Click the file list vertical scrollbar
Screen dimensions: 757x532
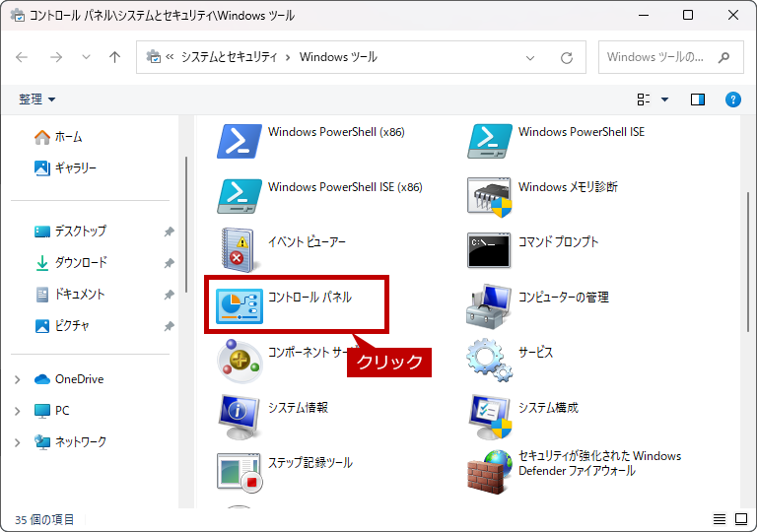click(748, 262)
